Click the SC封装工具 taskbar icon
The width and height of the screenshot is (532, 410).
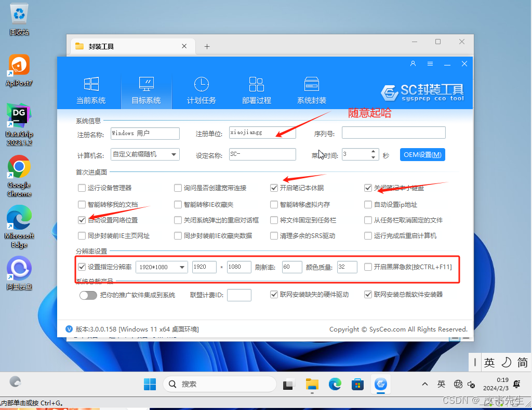point(381,384)
